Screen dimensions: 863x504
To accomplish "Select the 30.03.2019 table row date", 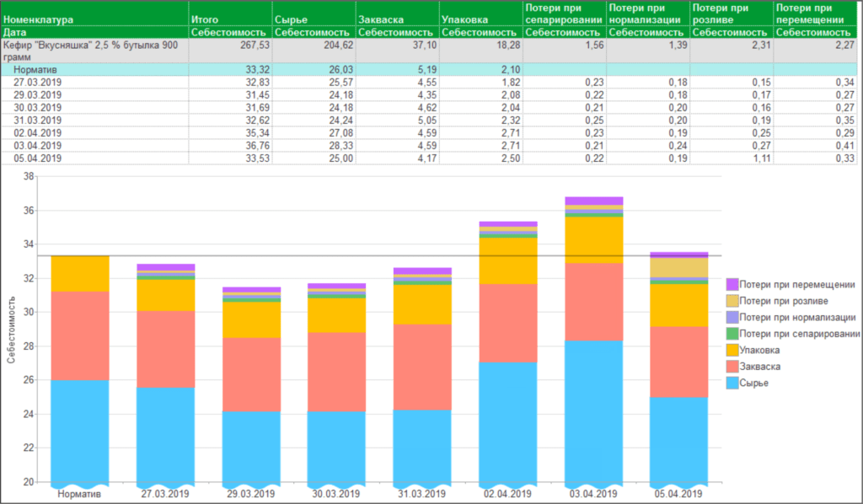I will coord(37,108).
